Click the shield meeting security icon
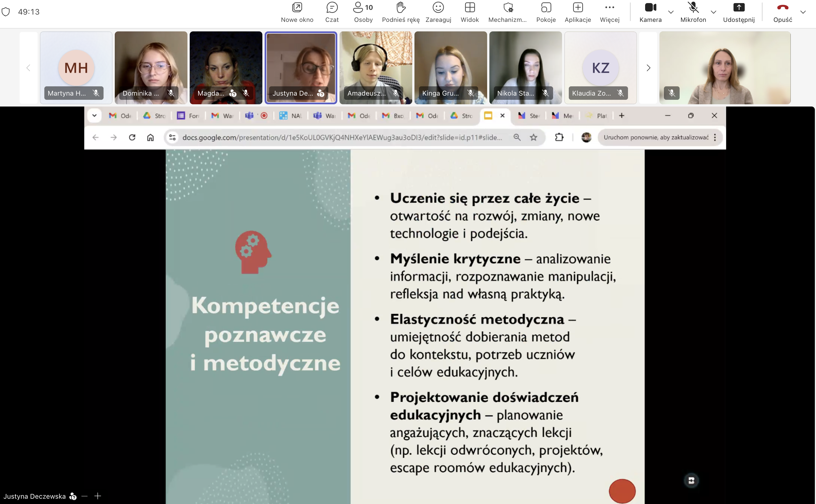The width and height of the screenshot is (816, 504). click(x=6, y=12)
